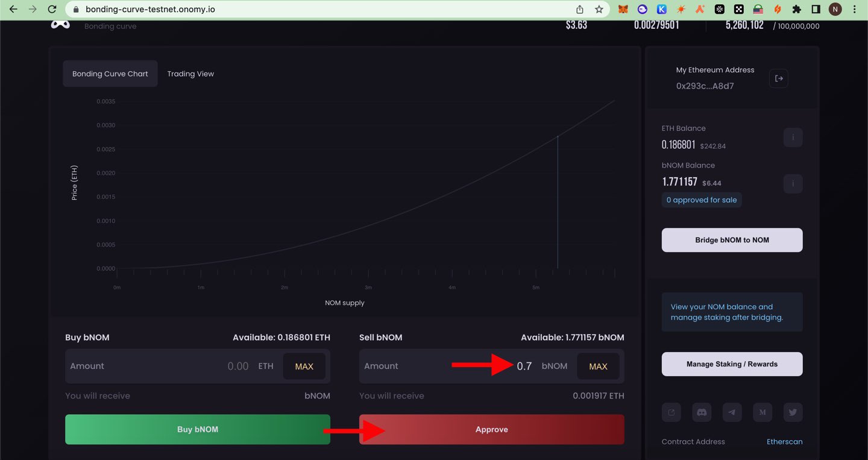Set MAX amount for buying bNOM

click(x=304, y=366)
